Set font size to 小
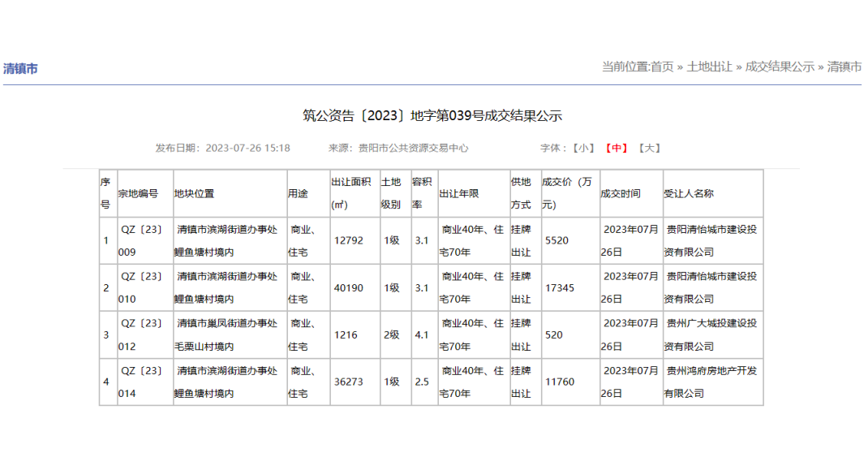The height and width of the screenshot is (453, 868). pyautogui.click(x=583, y=148)
